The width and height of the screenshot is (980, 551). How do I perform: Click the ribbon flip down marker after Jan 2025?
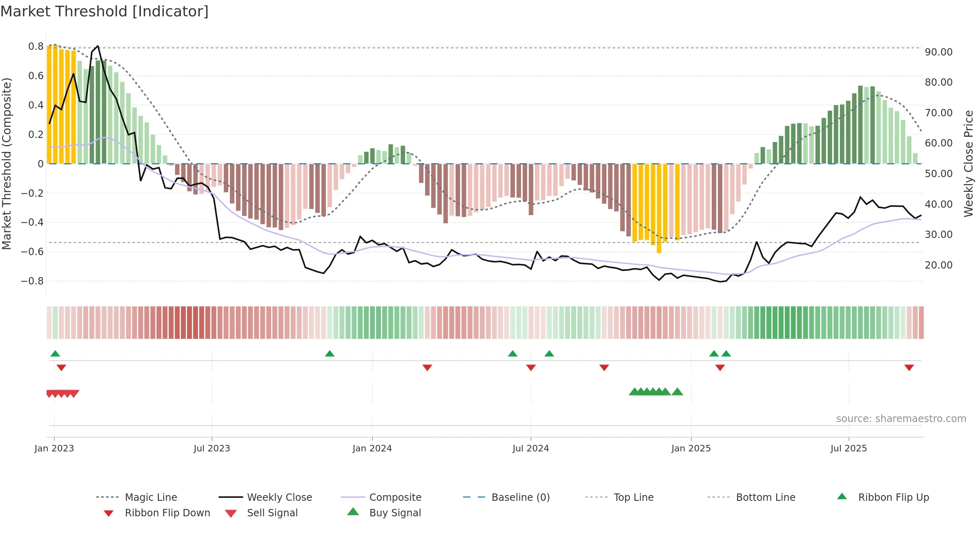tap(720, 368)
